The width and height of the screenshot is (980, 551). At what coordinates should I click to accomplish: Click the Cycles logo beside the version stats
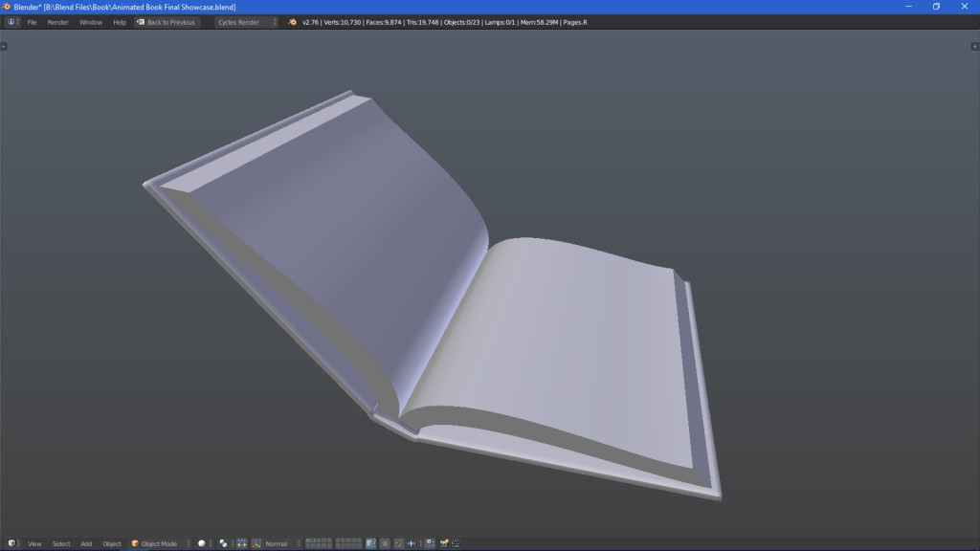pyautogui.click(x=292, y=22)
